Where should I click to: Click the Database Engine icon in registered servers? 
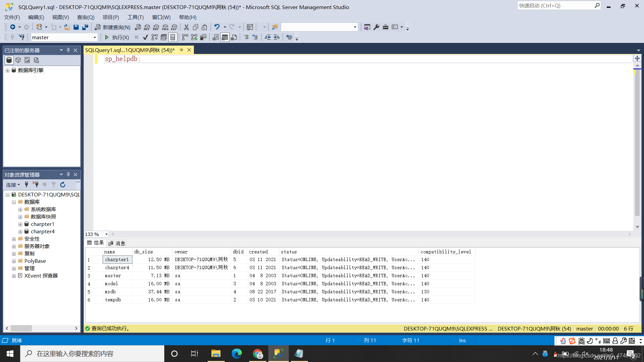click(x=9, y=60)
